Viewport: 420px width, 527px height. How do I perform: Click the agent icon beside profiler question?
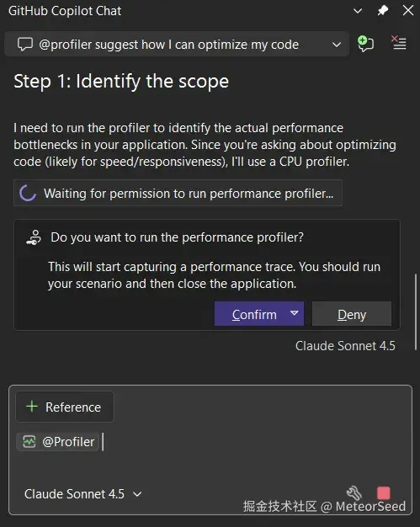click(x=34, y=237)
